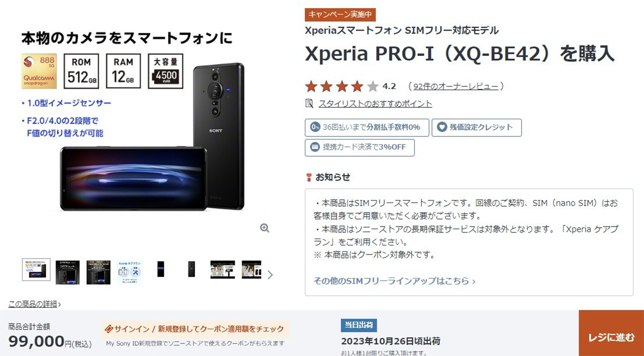Click the stylist recommendation document icon
Viewport: 644px width, 356px height.
coord(309,103)
